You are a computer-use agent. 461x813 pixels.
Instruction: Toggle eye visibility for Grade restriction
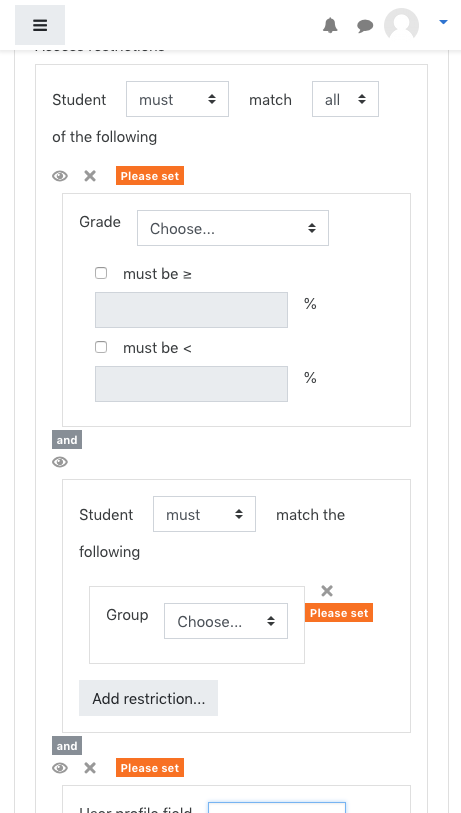click(x=60, y=176)
